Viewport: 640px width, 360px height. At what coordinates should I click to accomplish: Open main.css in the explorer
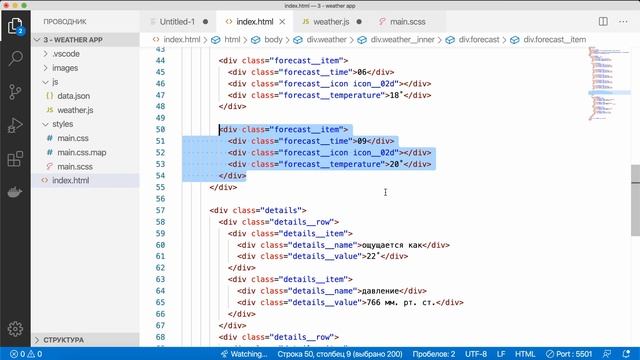[x=85, y=138]
